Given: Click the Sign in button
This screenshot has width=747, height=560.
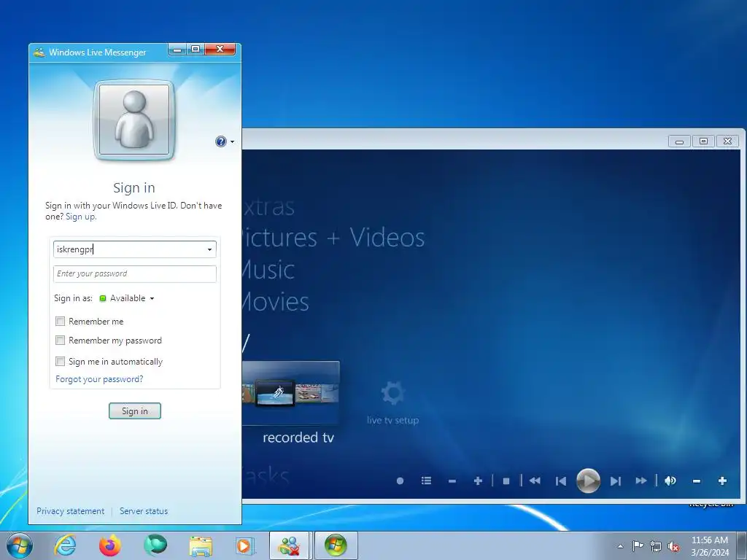Looking at the screenshot, I should click(135, 411).
